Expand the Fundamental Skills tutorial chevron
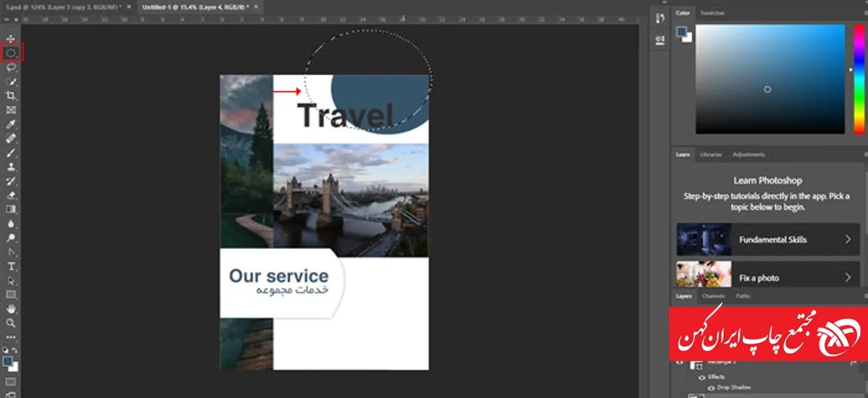This screenshot has height=398, width=868. coord(848,240)
